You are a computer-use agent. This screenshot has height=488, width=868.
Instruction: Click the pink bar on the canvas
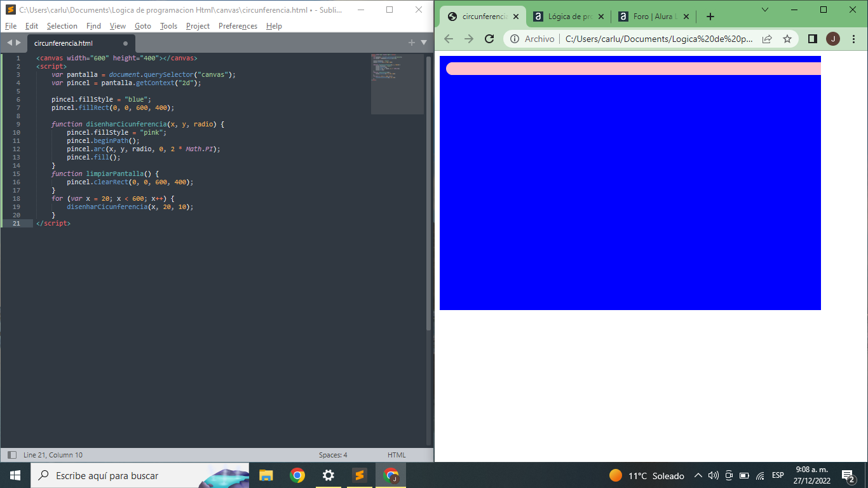point(634,69)
